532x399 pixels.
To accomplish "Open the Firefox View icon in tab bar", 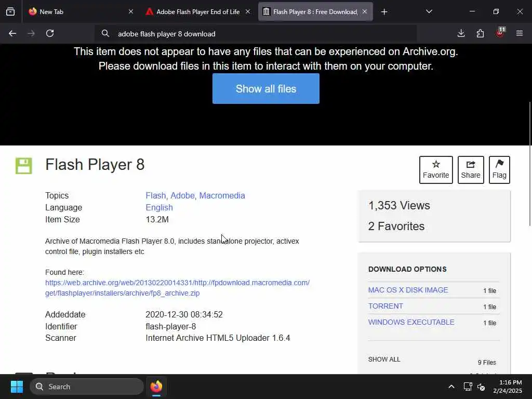I will pos(10,12).
